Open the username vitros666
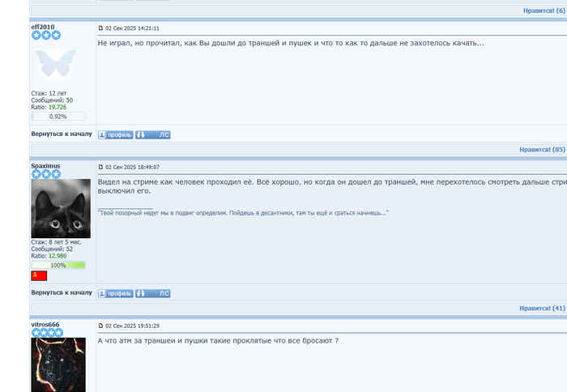This screenshot has height=392, width=567. (x=45, y=325)
